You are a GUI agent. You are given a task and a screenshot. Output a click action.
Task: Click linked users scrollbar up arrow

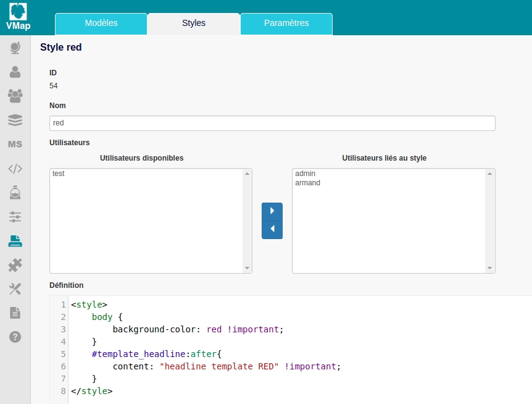[489, 174]
